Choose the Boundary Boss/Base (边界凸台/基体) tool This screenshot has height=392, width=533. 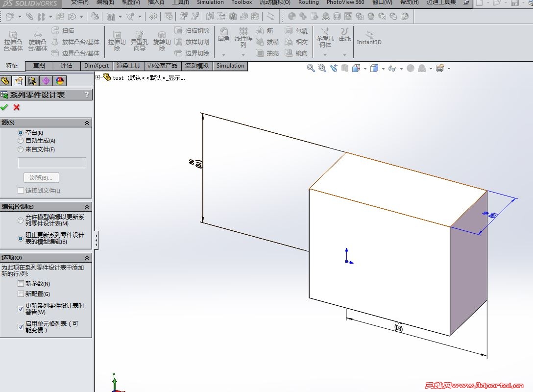(x=75, y=53)
